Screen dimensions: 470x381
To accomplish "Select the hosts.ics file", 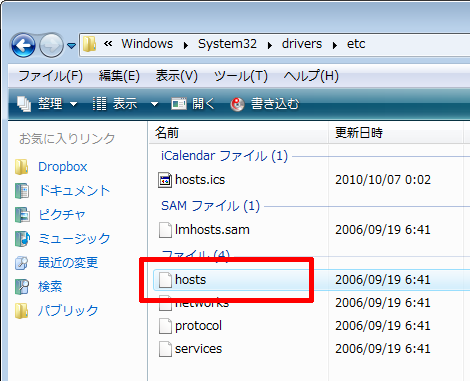I will pyautogui.click(x=200, y=180).
